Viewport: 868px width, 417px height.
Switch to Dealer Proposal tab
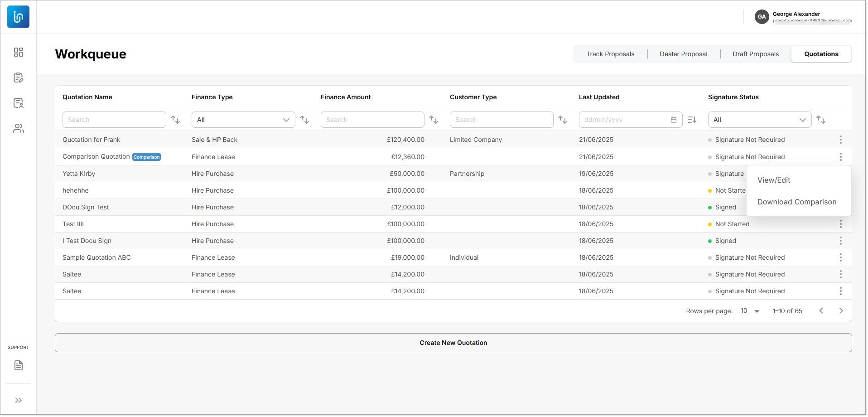[683, 54]
